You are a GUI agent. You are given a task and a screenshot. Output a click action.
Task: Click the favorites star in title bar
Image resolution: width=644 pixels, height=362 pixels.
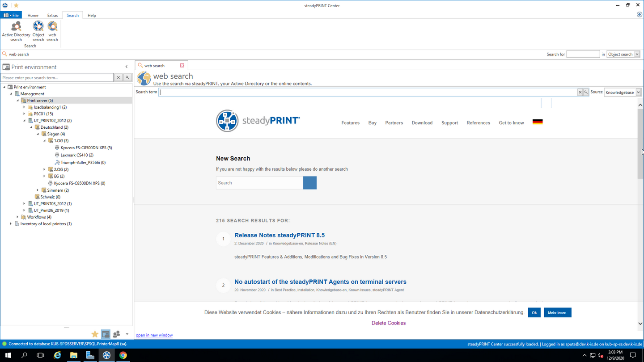16,5
